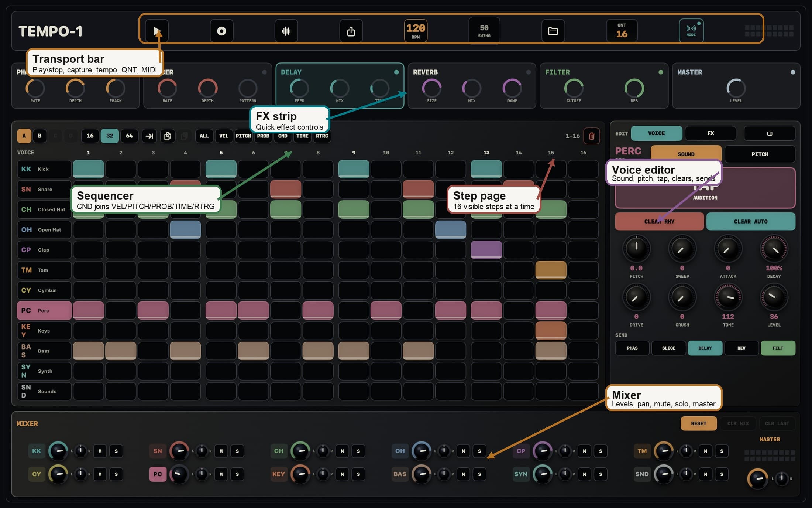812x508 pixels.
Task: Click the follow/jump-to-end arrow icon
Action: pyautogui.click(x=149, y=136)
